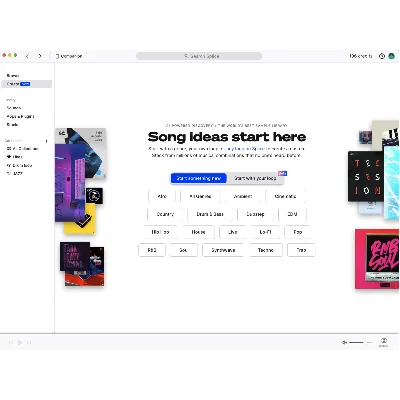
Task: Go forward with the right arrow
Action: click(x=40, y=56)
